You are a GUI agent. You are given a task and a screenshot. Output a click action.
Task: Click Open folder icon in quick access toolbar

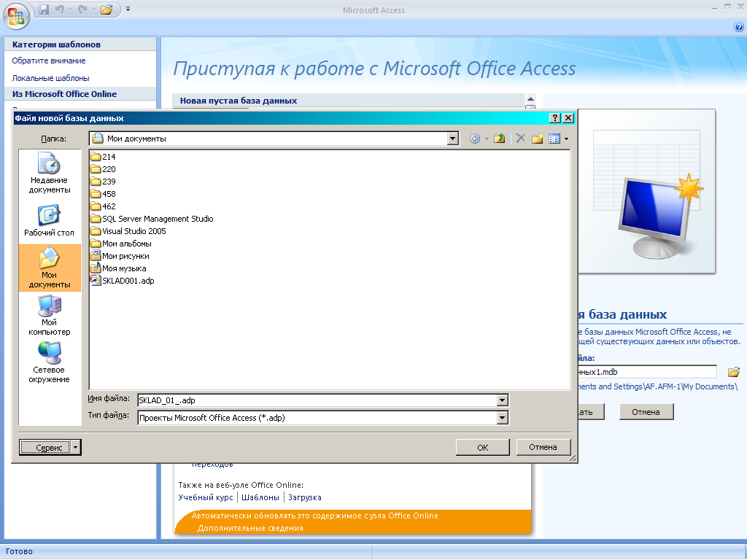click(x=107, y=9)
